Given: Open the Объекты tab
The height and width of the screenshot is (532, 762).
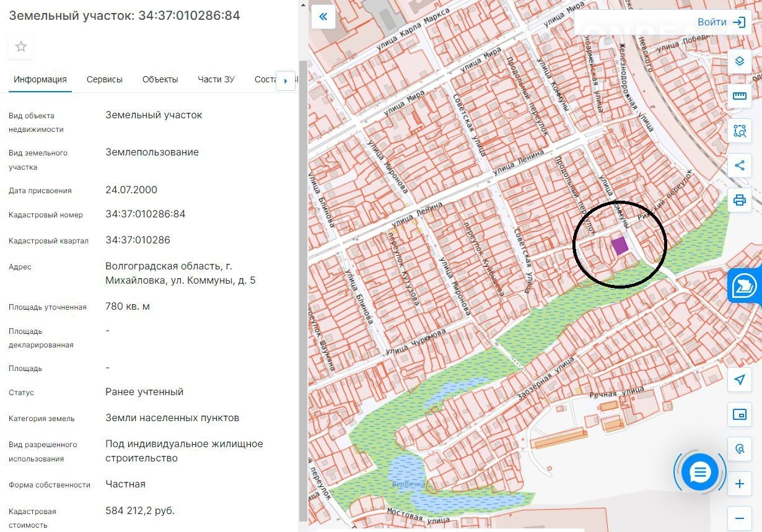Looking at the screenshot, I should (x=160, y=79).
